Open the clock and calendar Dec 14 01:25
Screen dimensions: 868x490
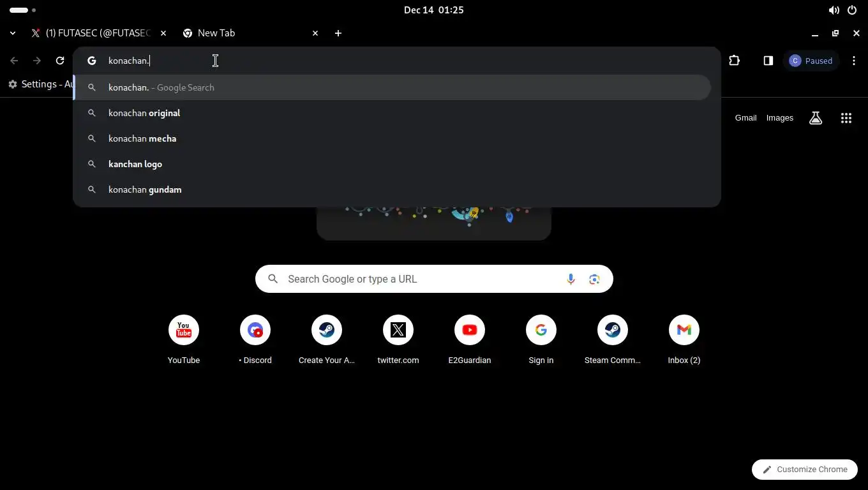[434, 10]
